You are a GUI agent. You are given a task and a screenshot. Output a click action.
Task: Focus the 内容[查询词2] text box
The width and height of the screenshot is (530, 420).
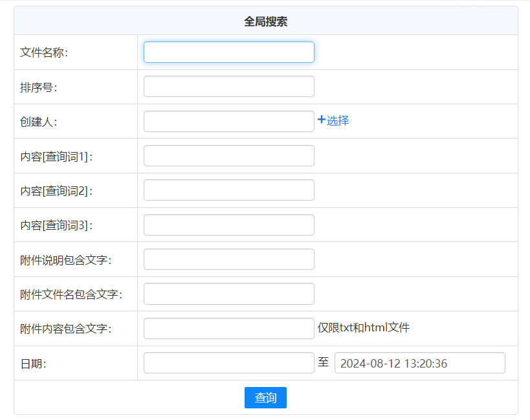pyautogui.click(x=228, y=190)
